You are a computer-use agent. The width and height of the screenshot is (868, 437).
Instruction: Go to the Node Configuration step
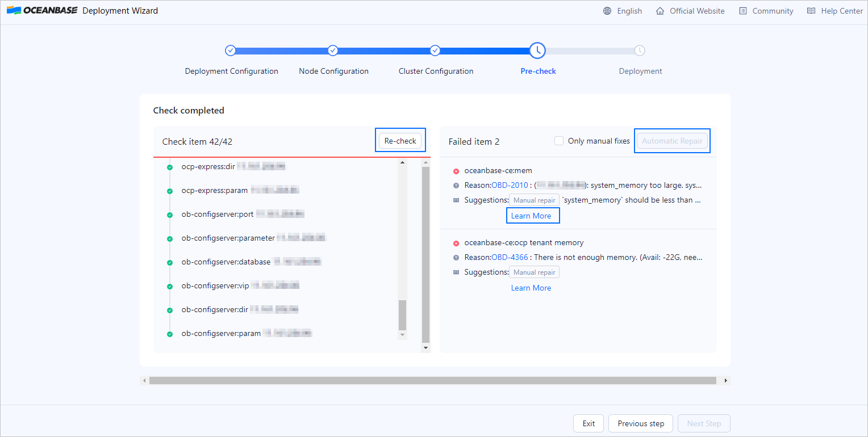pos(333,51)
